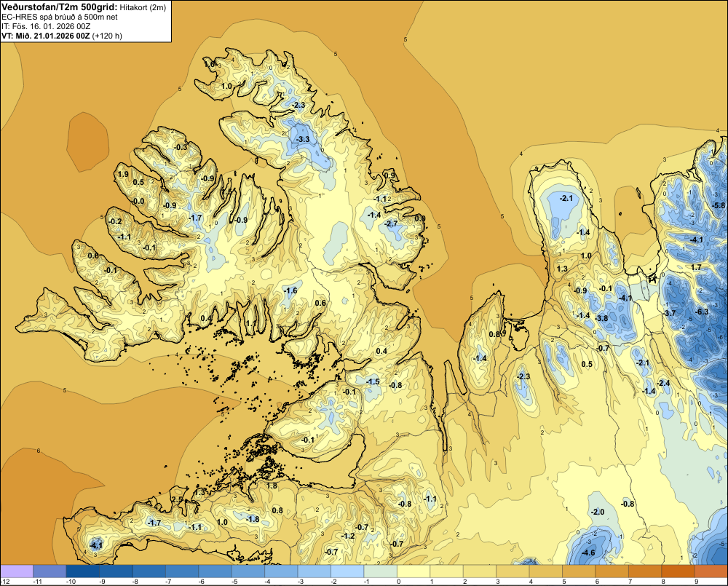Screen dimensions: 728x586
Task: Select the light blue legend swatch between -2 and -1
Action: pos(347,571)
